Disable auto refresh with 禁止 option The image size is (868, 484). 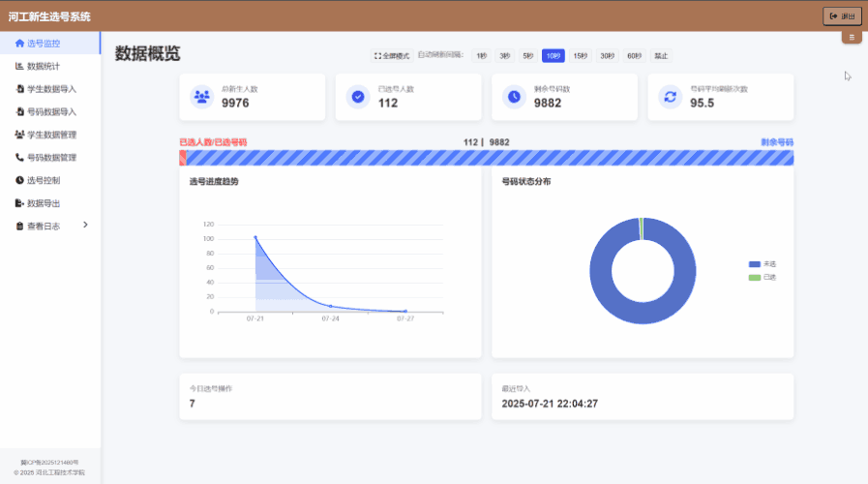[x=660, y=56]
